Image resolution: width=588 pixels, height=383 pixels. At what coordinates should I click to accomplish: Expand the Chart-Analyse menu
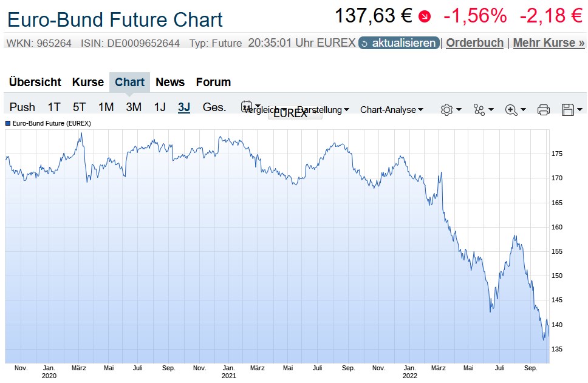tap(389, 110)
